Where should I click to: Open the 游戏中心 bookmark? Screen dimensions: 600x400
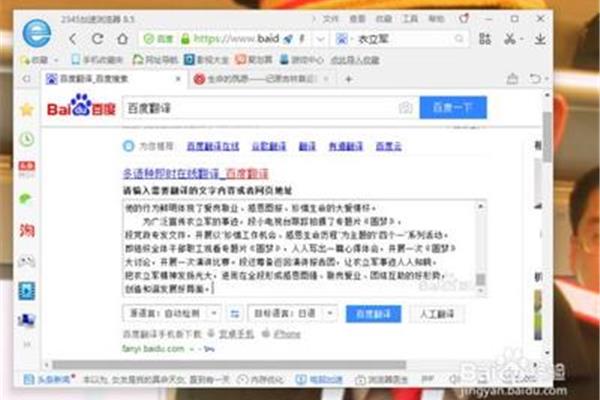[302, 60]
